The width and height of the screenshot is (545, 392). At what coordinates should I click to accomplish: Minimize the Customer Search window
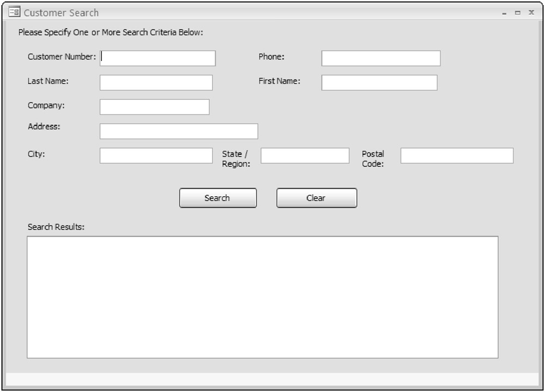[x=504, y=13]
